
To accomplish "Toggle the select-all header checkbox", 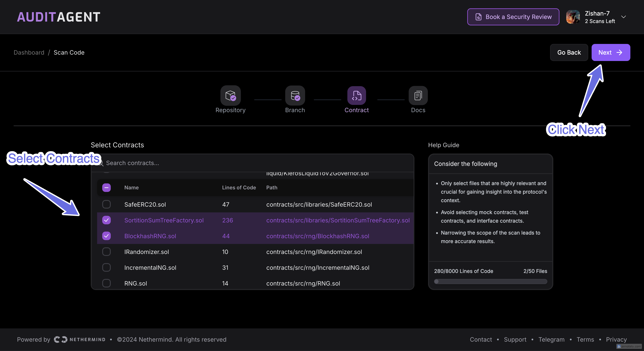I will (x=106, y=187).
